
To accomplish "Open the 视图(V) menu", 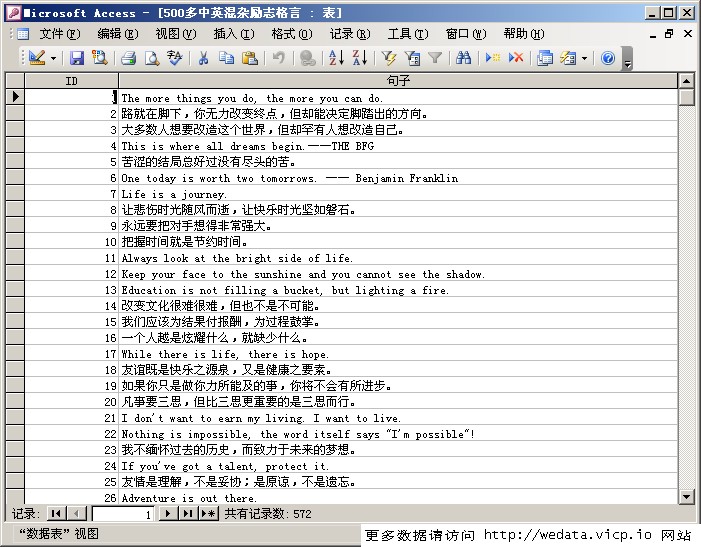I will point(176,34).
